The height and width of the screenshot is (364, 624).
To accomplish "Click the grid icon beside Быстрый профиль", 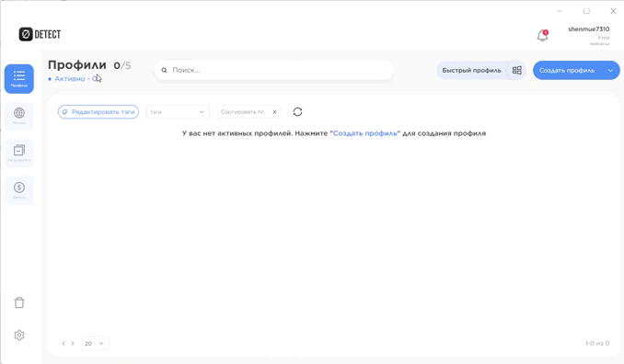I will point(516,71).
